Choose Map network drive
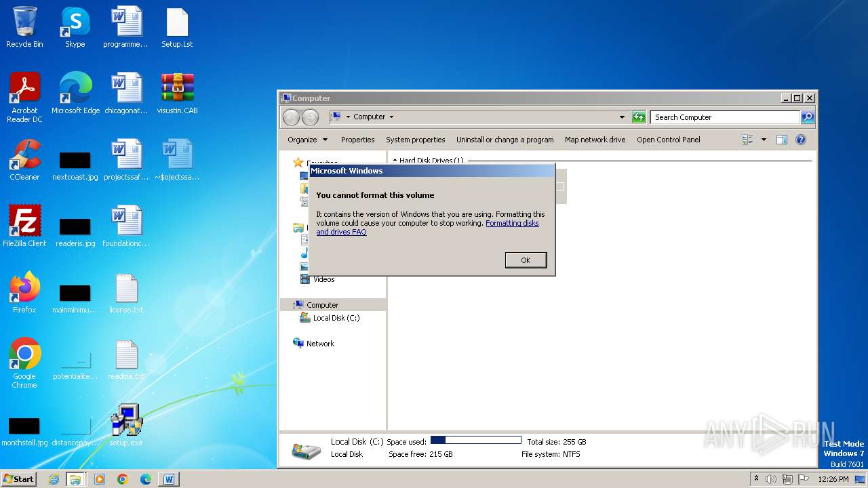This screenshot has width=868, height=488. tap(595, 140)
